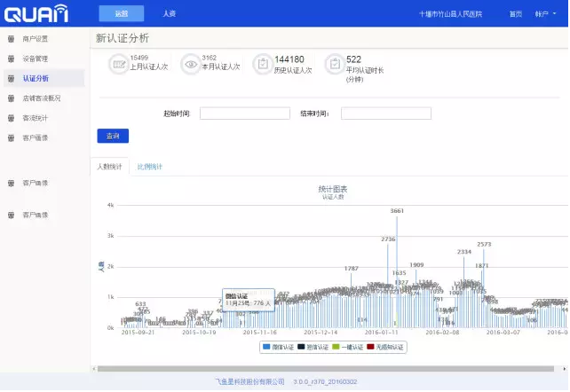
Task: Click the 2015-11-16 axis date
Action: (259, 333)
